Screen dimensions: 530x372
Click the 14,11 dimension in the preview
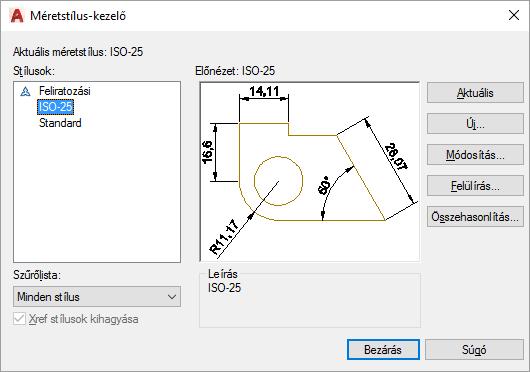[x=264, y=91]
